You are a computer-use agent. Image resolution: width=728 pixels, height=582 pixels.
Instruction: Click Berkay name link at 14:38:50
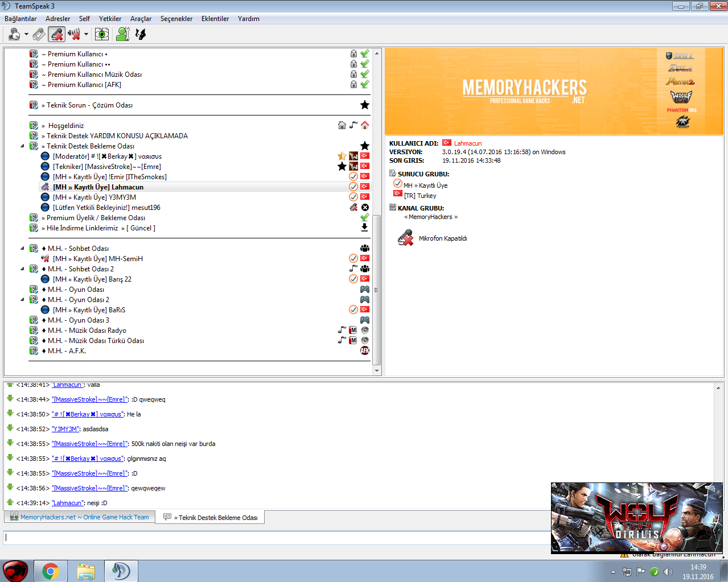[x=88, y=414]
